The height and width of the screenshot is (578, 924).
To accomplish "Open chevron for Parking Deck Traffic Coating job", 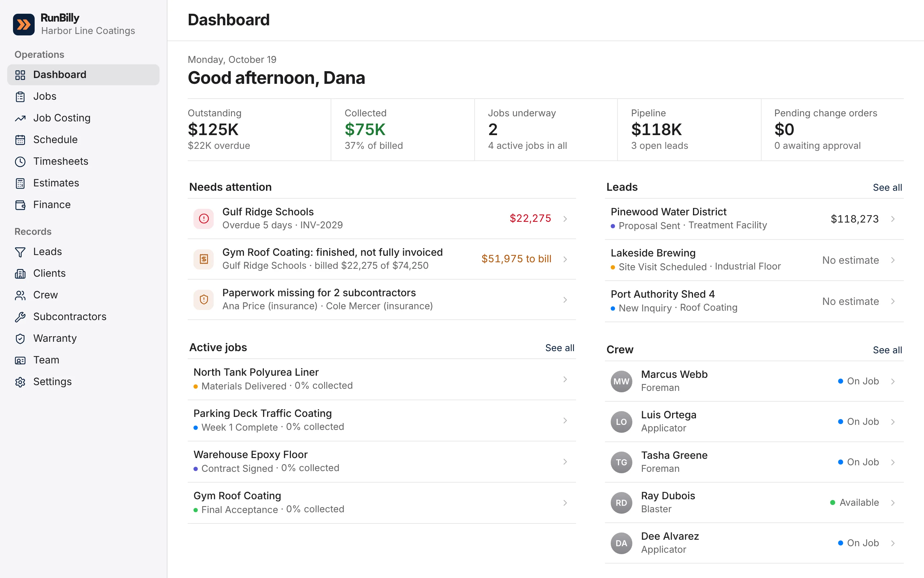I will coord(565,420).
